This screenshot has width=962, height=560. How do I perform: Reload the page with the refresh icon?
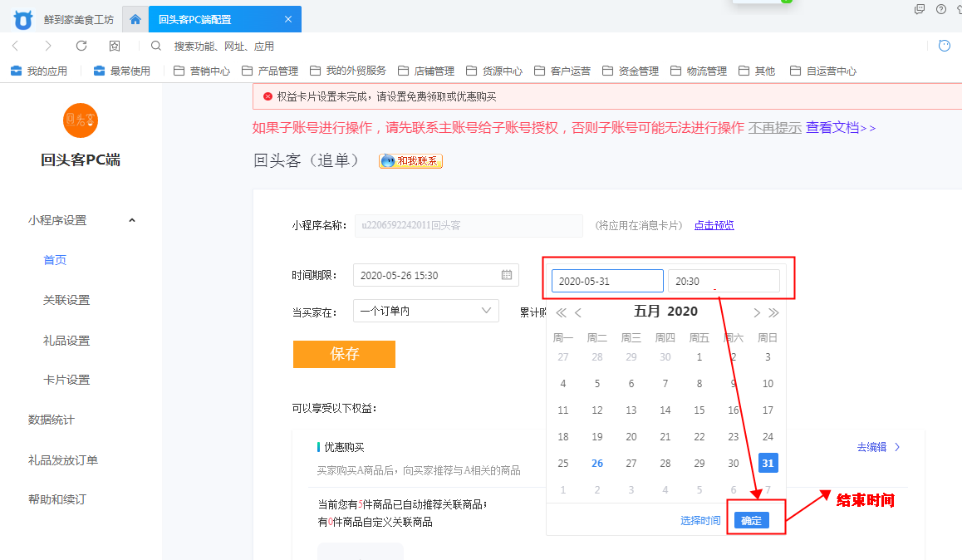[x=81, y=46]
